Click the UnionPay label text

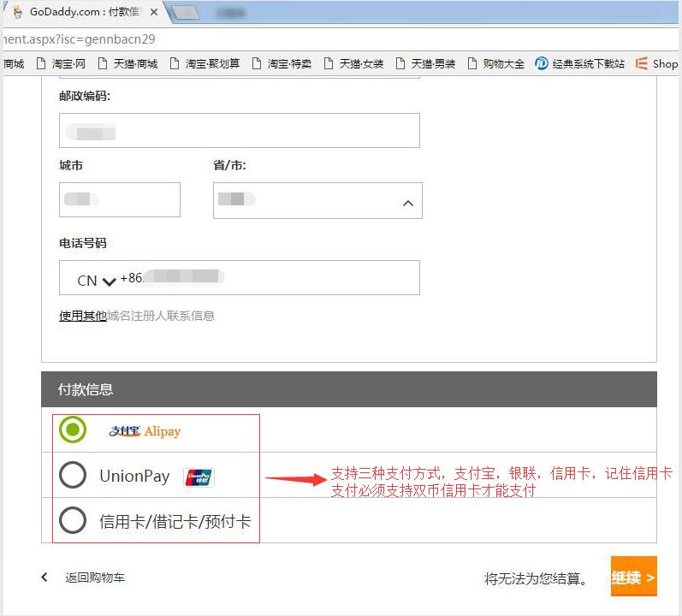tap(135, 476)
